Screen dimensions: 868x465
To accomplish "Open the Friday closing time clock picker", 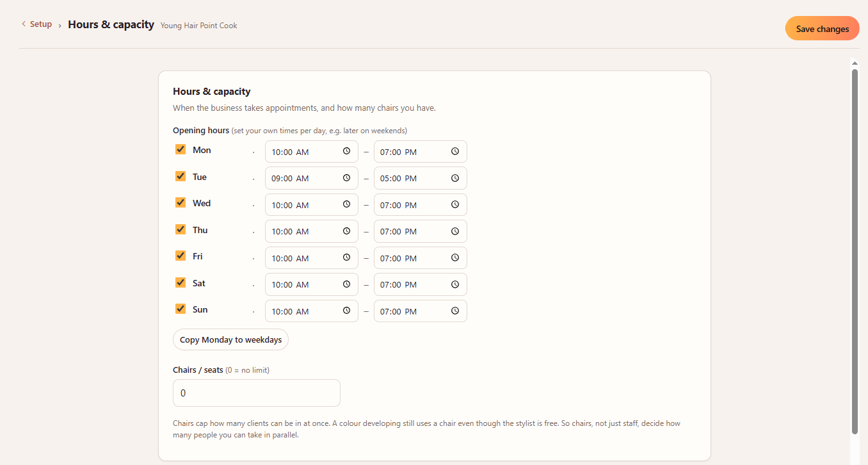I will point(455,258).
